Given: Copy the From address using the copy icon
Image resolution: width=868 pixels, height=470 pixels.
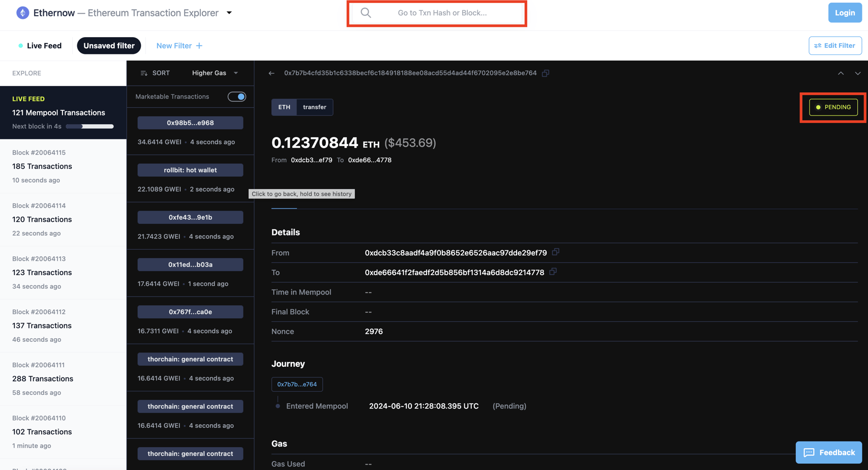Looking at the screenshot, I should pyautogui.click(x=555, y=252).
